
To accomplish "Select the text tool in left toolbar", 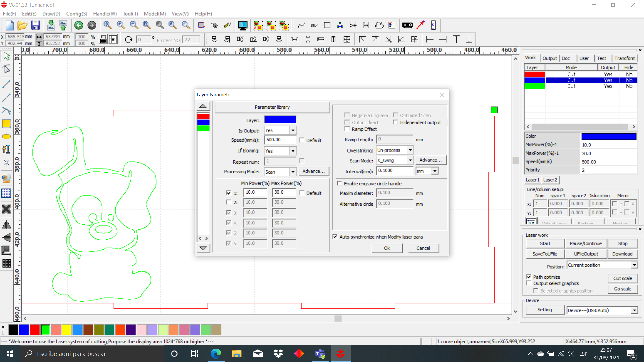I will point(6,149).
